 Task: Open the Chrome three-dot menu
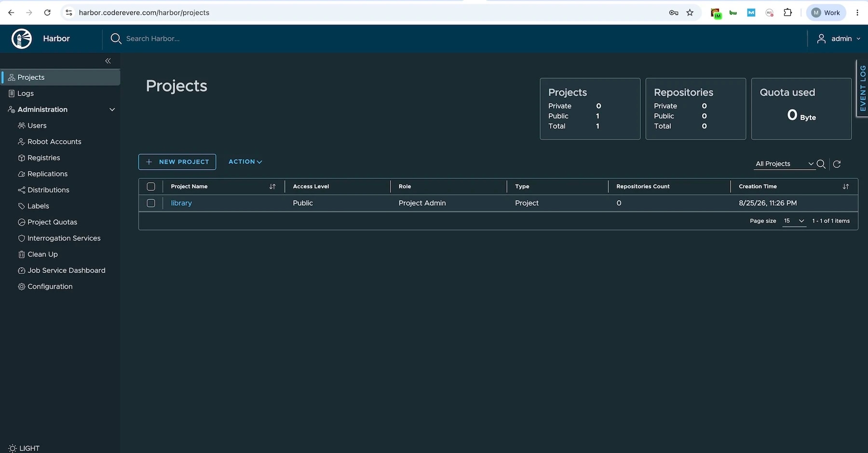[x=857, y=13]
